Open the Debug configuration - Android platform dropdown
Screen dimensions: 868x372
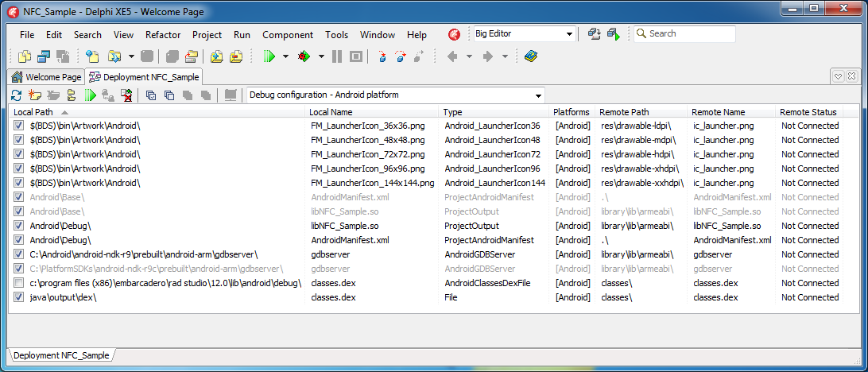click(538, 95)
